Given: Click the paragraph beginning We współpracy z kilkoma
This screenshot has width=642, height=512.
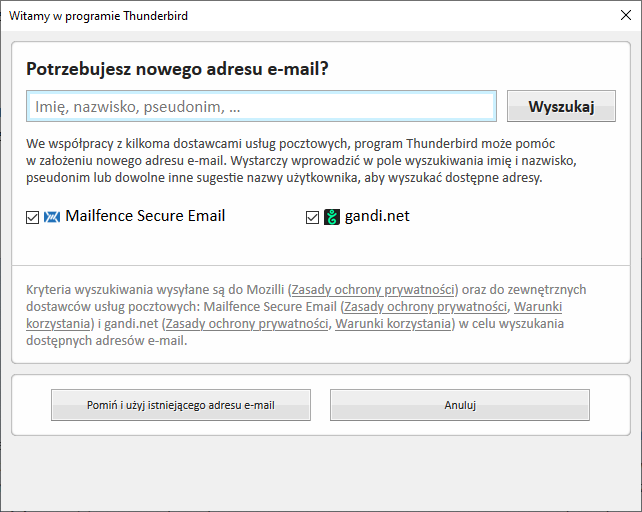Looking at the screenshot, I should click(301, 161).
